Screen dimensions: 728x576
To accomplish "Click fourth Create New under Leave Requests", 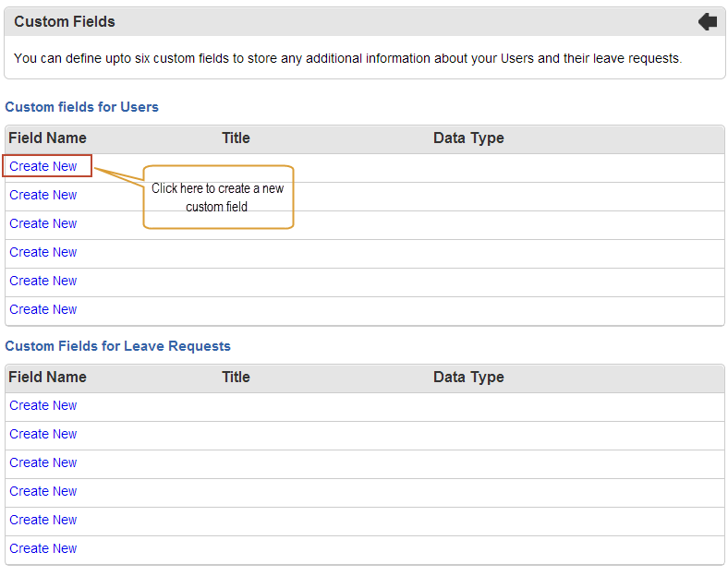I will coord(43,491).
